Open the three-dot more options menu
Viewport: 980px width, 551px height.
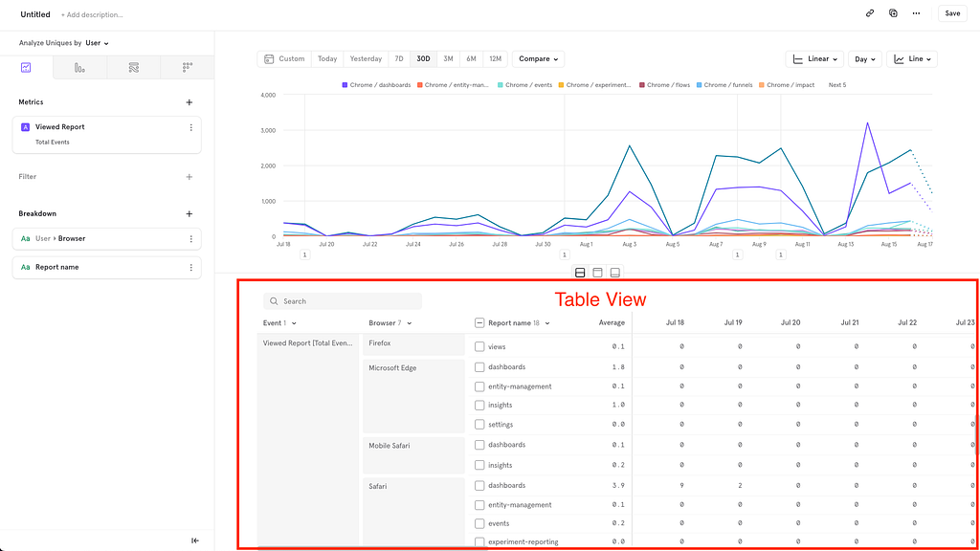point(916,13)
